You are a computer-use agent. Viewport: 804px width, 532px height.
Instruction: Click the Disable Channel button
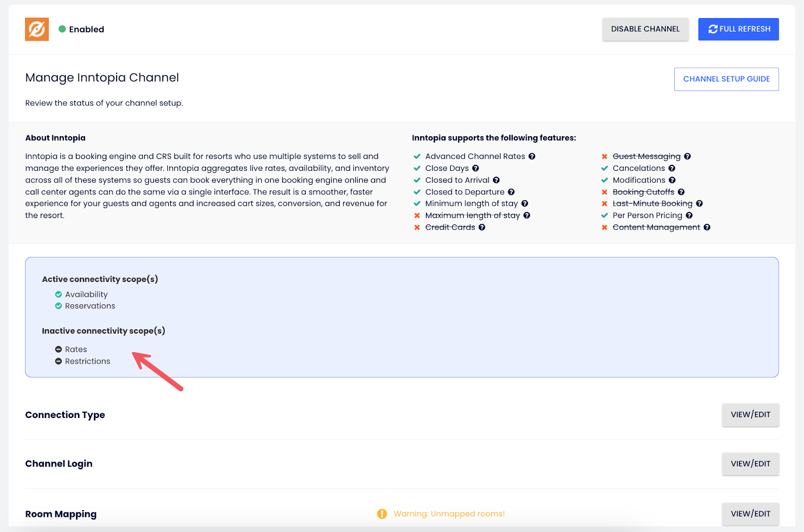tap(646, 29)
